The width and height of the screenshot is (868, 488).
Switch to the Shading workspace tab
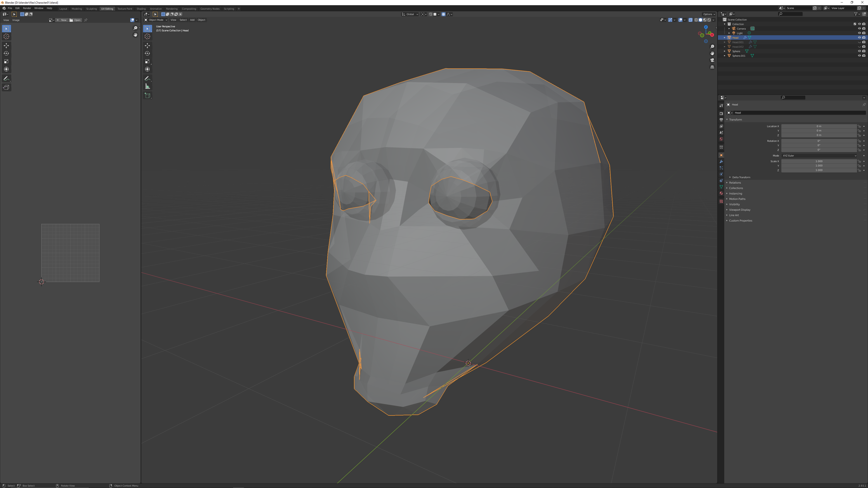pyautogui.click(x=141, y=9)
